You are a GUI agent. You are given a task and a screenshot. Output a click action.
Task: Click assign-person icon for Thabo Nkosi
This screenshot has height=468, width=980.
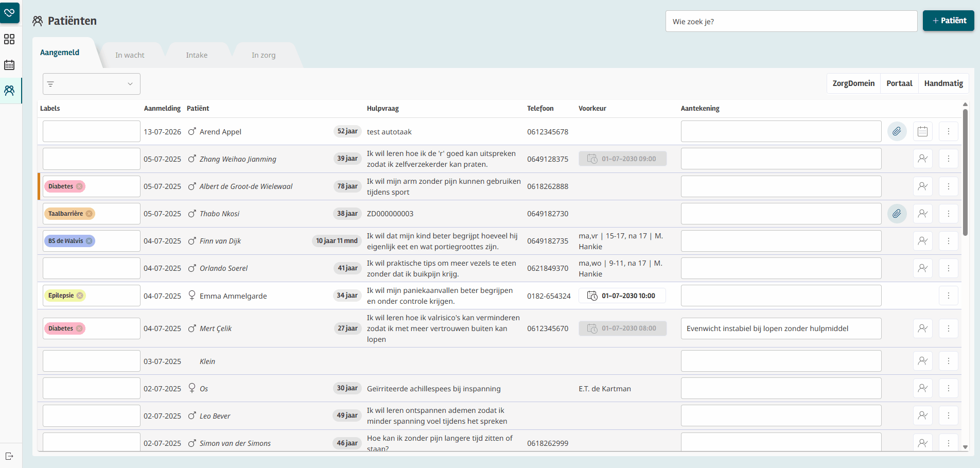[923, 214]
